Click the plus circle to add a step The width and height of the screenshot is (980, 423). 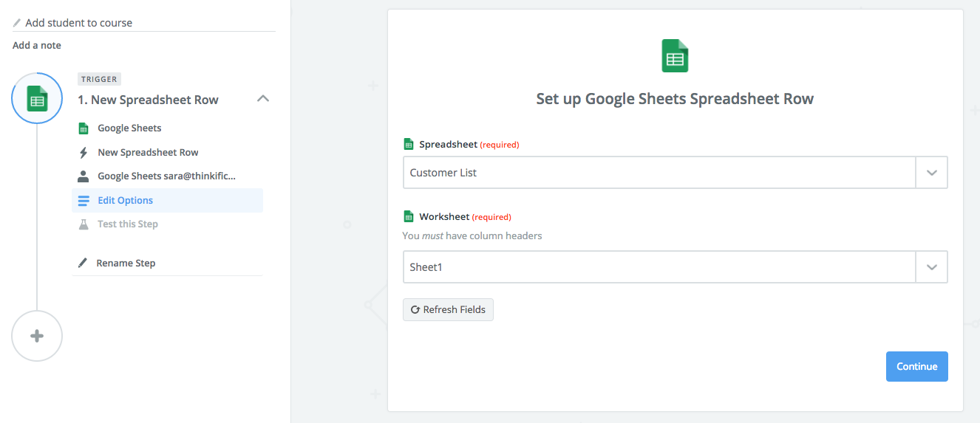coord(37,336)
